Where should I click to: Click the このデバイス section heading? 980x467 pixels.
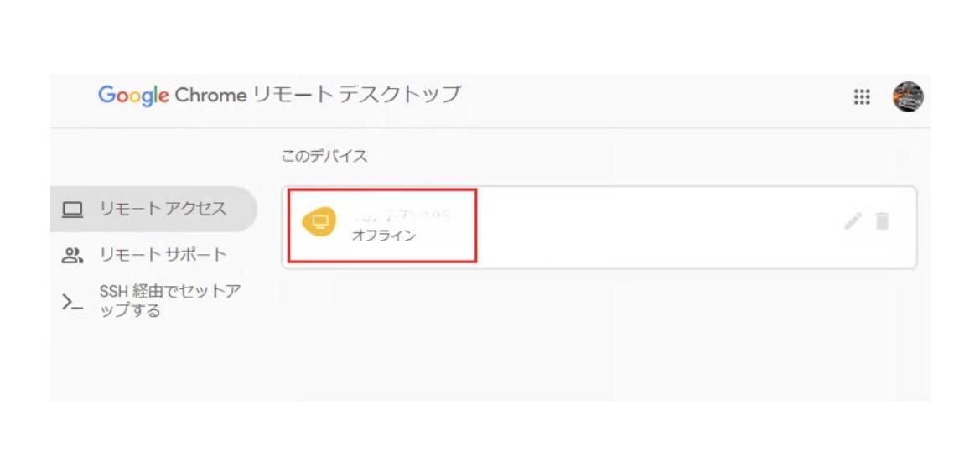pyautogui.click(x=324, y=157)
